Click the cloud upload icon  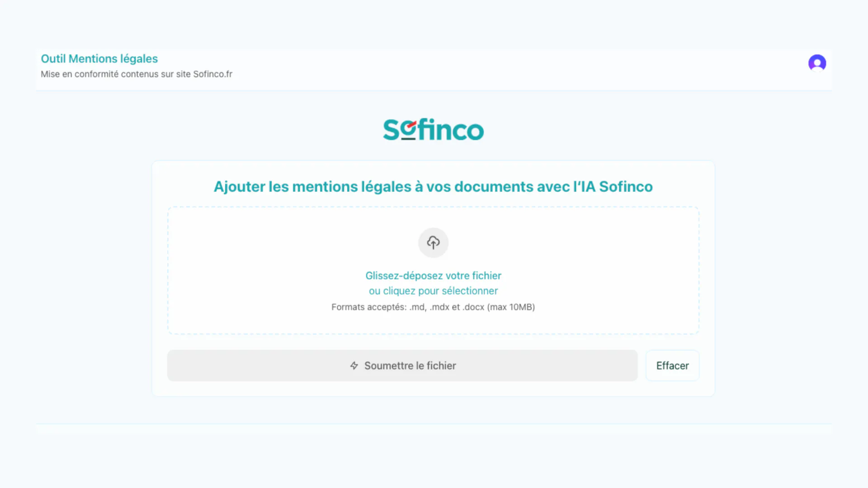point(433,243)
